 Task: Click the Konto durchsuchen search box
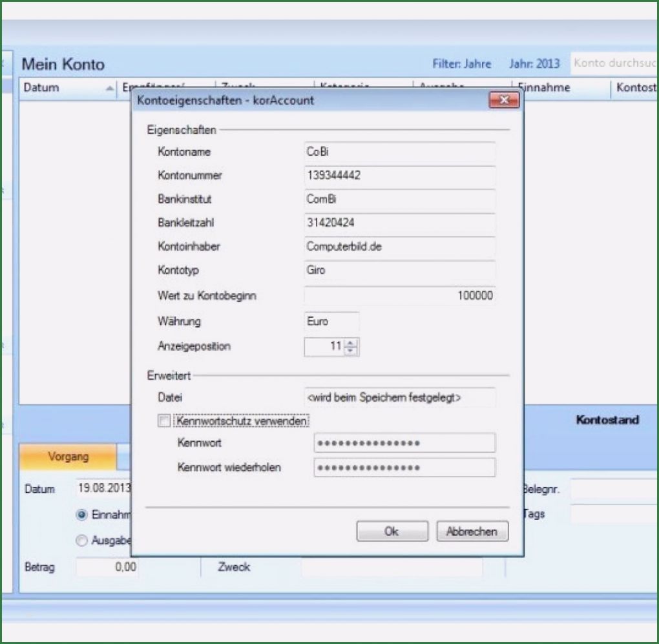pyautogui.click(x=614, y=63)
